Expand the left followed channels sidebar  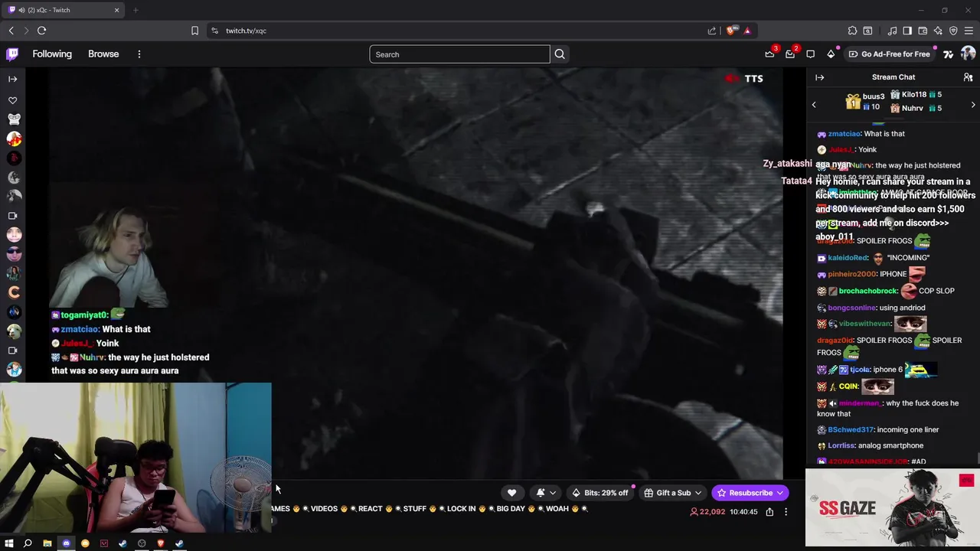(x=12, y=79)
